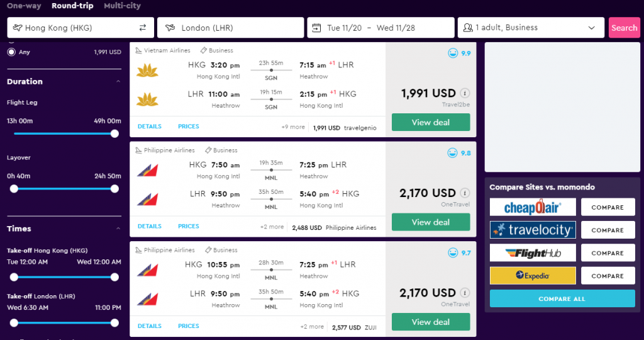Collapse the Duration filter section

point(118,81)
